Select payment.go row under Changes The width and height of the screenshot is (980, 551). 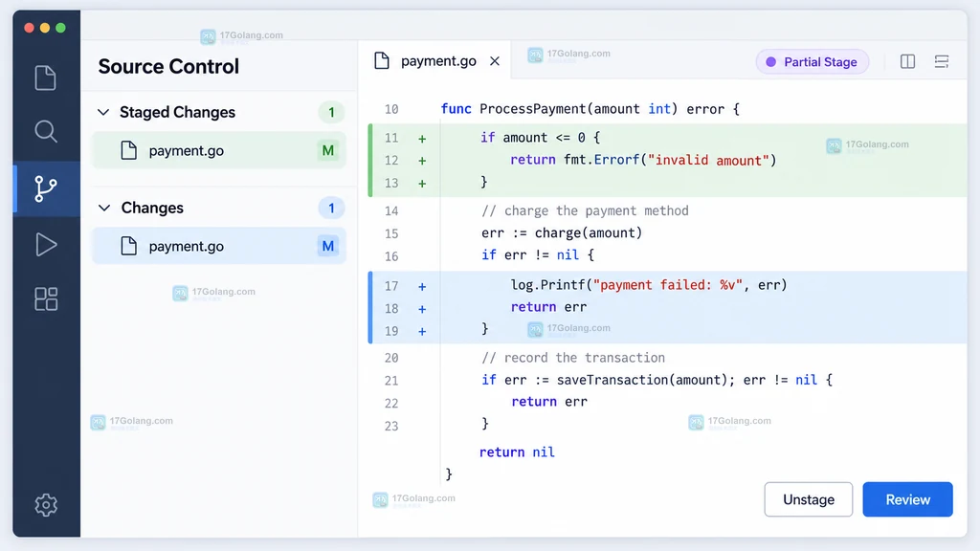click(219, 246)
